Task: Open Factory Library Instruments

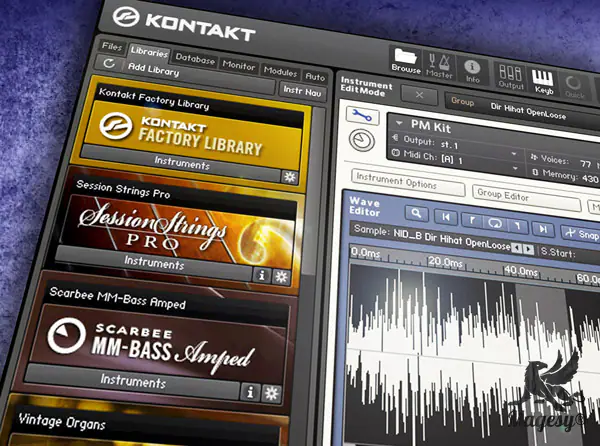Action: pyautogui.click(x=181, y=162)
